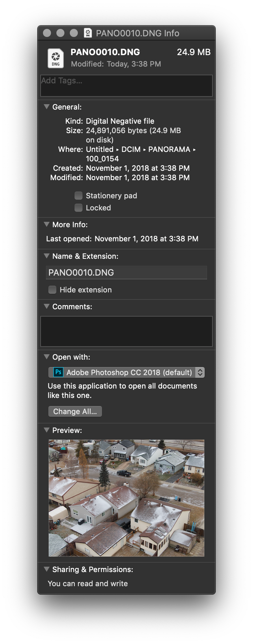Click the Change All... button
253x644 pixels.
[75, 411]
